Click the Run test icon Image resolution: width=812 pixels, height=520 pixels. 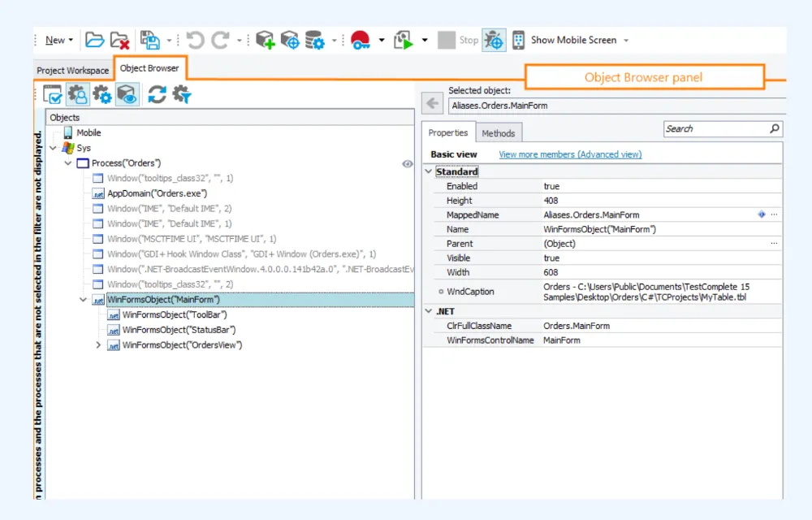(404, 40)
